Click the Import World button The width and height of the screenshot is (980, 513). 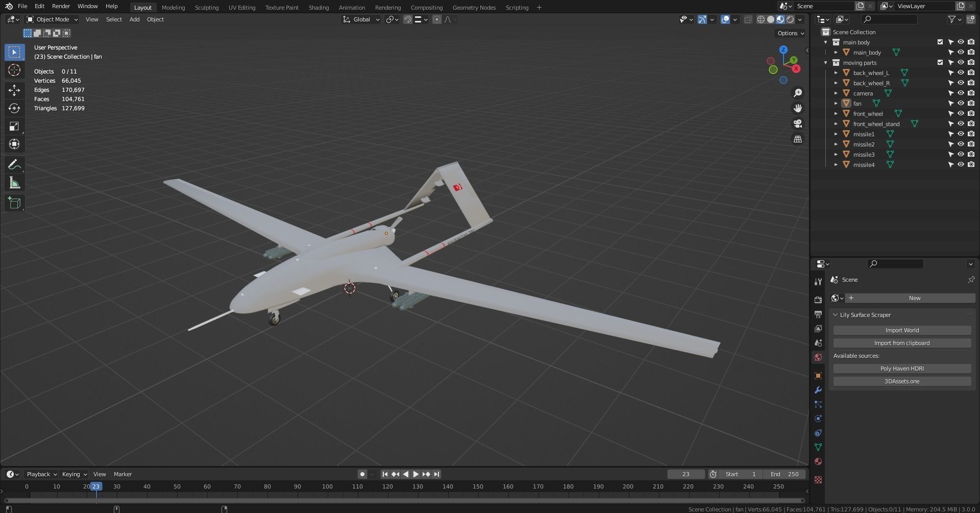[902, 330]
